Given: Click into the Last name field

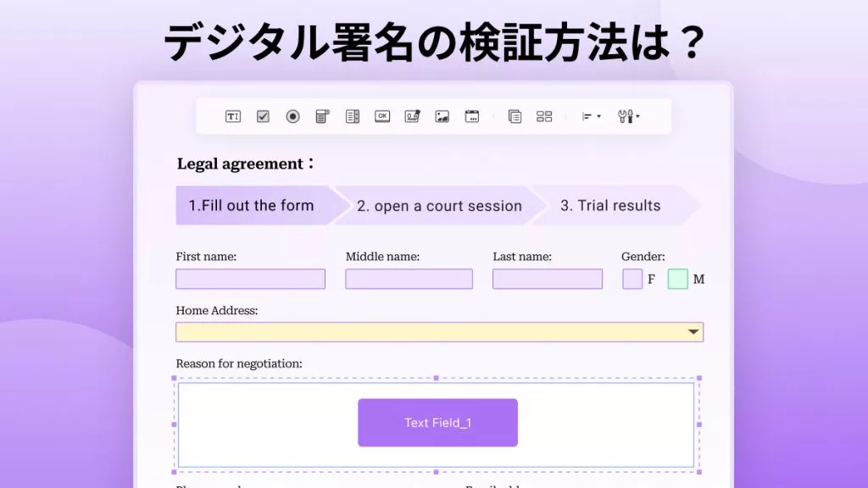Looking at the screenshot, I should pyautogui.click(x=547, y=279).
